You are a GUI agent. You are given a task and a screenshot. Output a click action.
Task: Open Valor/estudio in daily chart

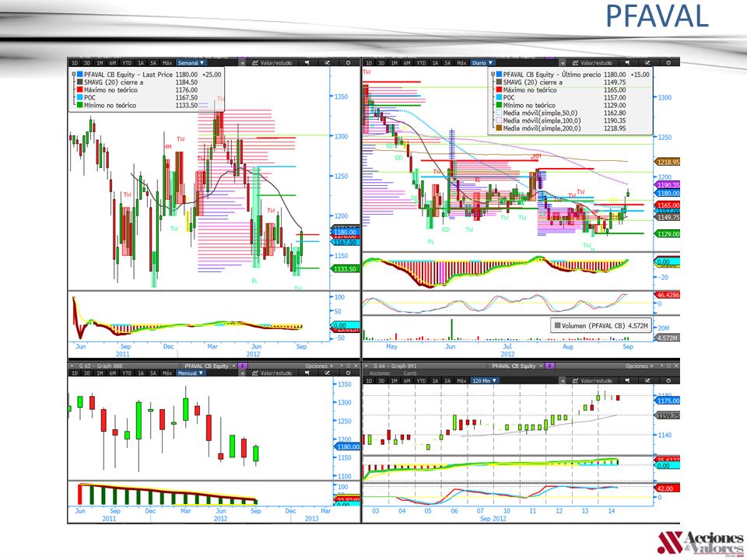(x=592, y=63)
